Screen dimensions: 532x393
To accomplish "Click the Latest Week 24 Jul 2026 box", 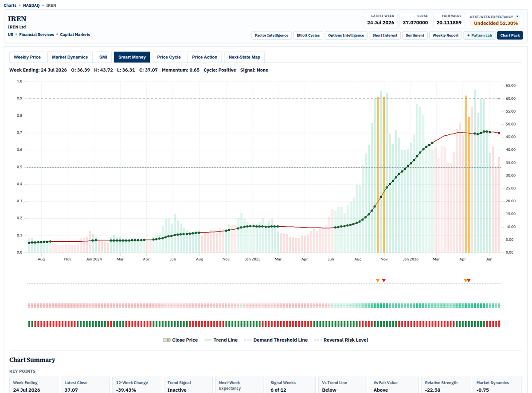I will click(x=381, y=20).
